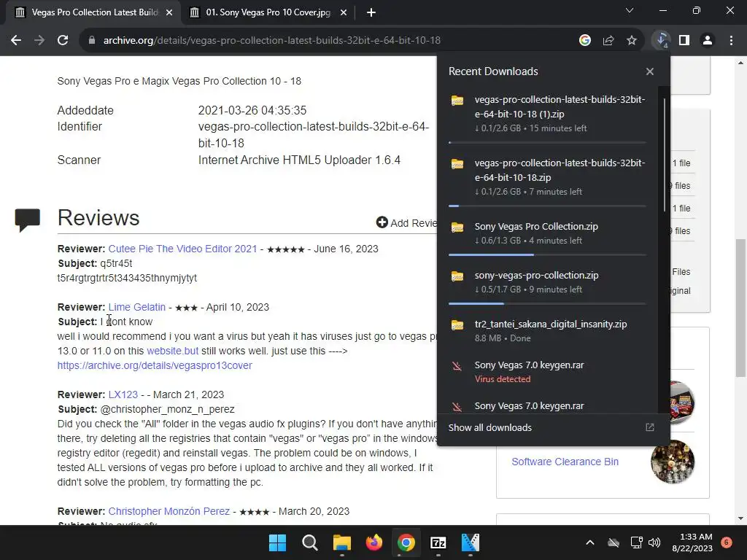Go back to the previous page
Screen dimensions: 747x560
tap(16, 41)
